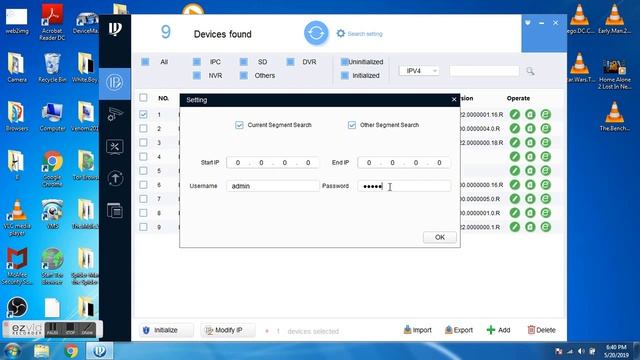Toggle the All filter checkbox

click(145, 62)
